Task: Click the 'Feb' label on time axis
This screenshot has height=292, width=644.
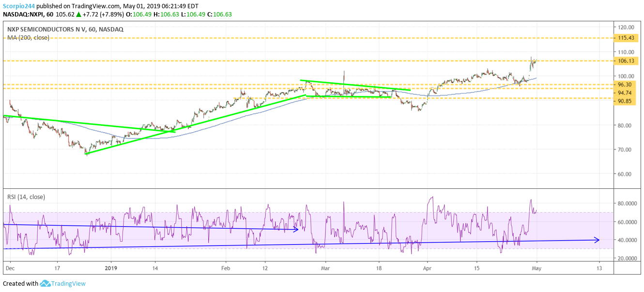Action: [225, 268]
